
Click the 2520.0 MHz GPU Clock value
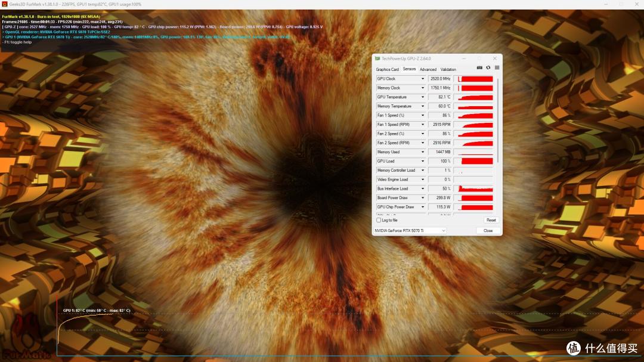(440, 79)
